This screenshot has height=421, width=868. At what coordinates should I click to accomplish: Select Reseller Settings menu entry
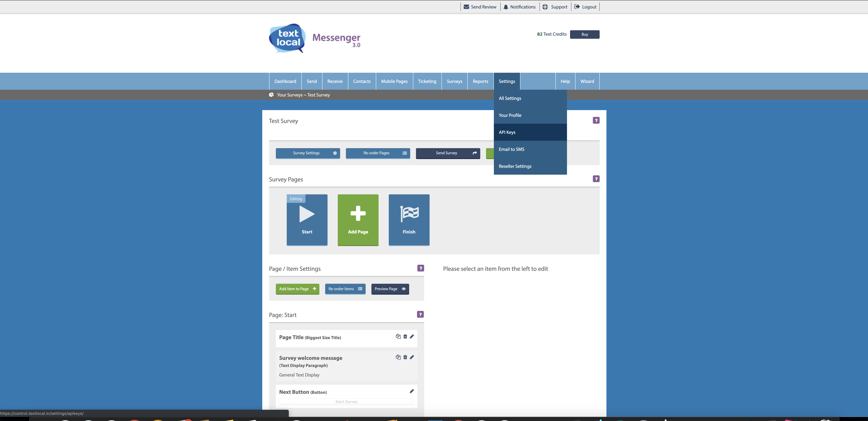click(x=530, y=166)
